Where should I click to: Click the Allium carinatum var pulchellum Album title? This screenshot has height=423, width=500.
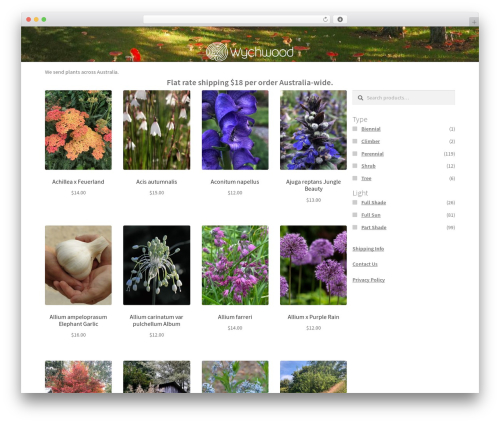pyautogui.click(x=156, y=320)
